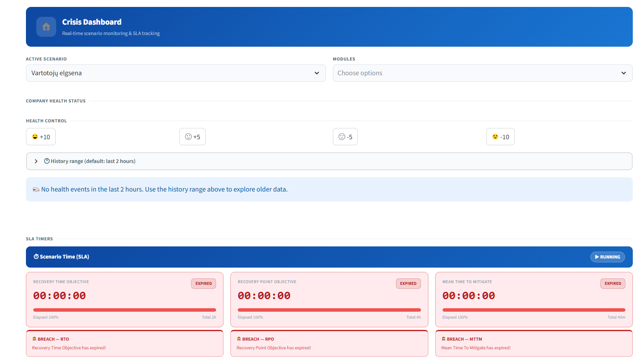The image size is (641, 364).
Task: Click the Crisis Dashboard title
Action: [92, 22]
